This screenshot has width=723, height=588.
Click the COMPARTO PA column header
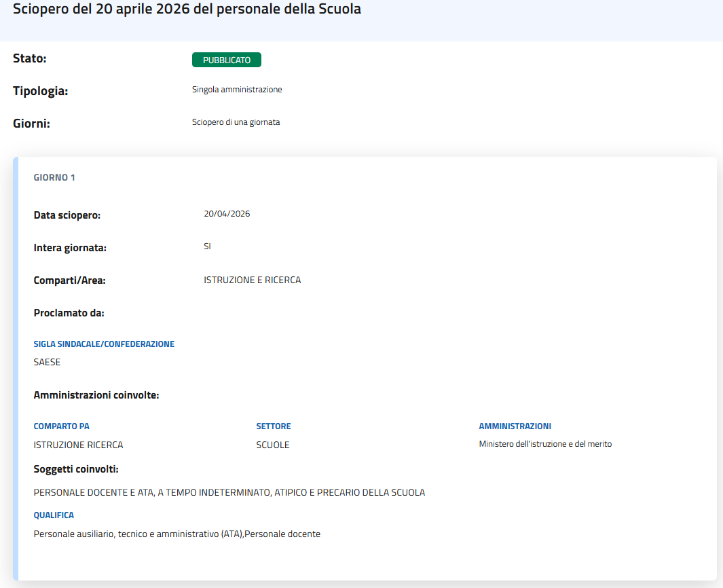[62, 426]
